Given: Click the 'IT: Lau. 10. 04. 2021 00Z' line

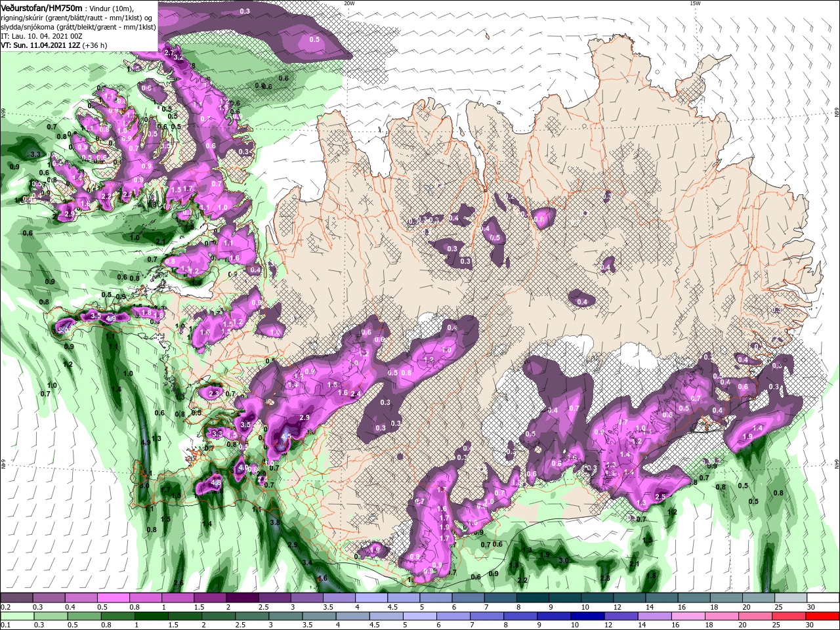Looking at the screenshot, I should [41, 36].
